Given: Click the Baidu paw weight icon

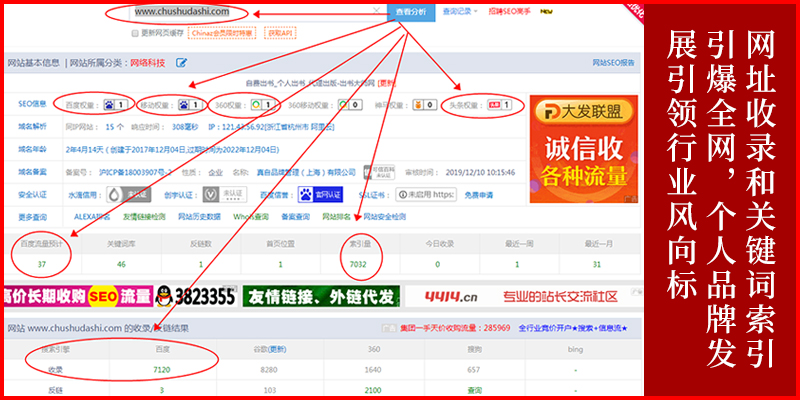Looking at the screenshot, I should point(106,104).
